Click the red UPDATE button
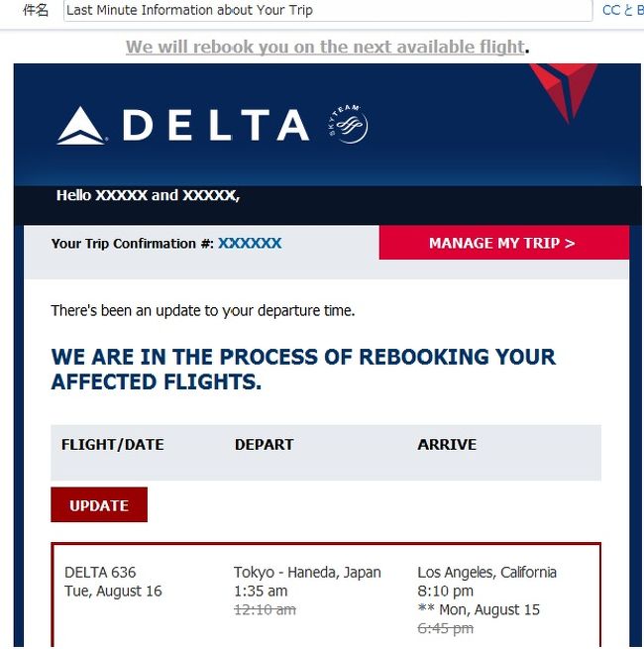 click(99, 505)
